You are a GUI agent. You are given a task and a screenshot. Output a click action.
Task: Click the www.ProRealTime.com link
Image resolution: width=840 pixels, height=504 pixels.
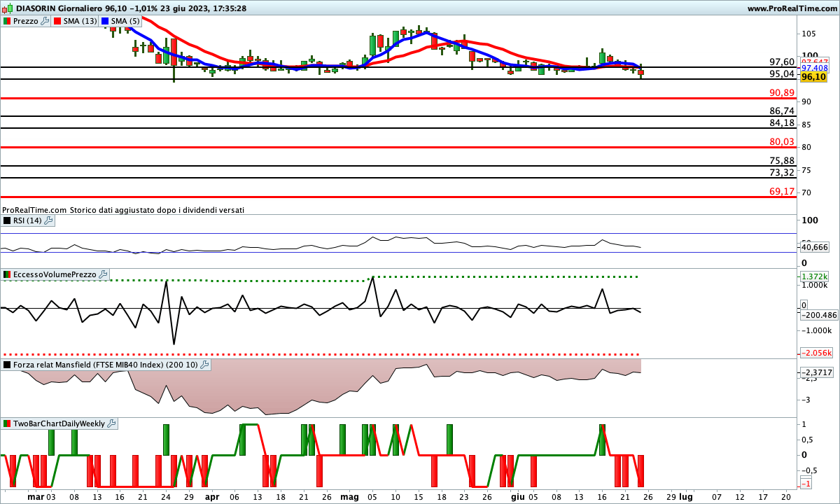tap(792, 8)
